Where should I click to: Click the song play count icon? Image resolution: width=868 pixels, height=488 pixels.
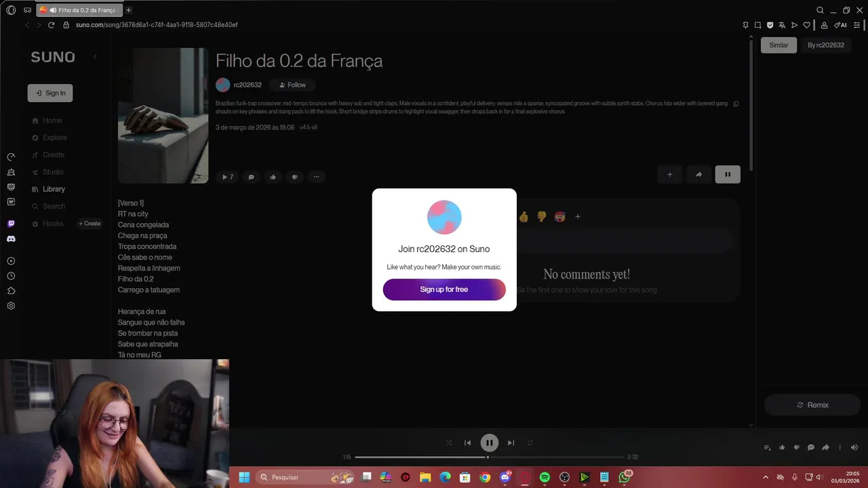click(x=227, y=177)
